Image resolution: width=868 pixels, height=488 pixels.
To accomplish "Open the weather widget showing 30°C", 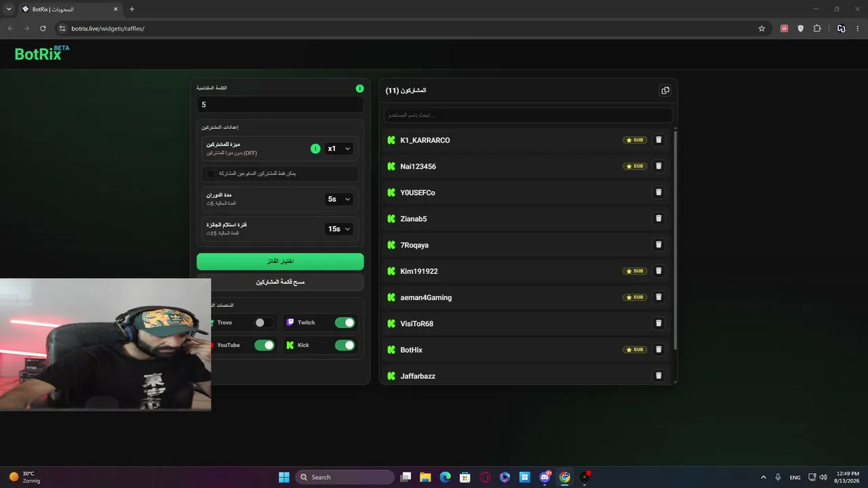I will (x=24, y=477).
